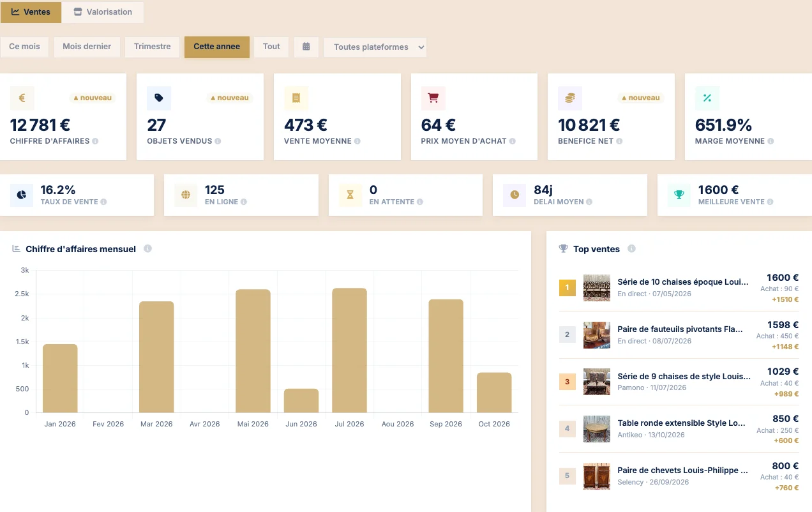Click the hourglass icon for En attente
The image size is (812, 512).
click(x=350, y=195)
